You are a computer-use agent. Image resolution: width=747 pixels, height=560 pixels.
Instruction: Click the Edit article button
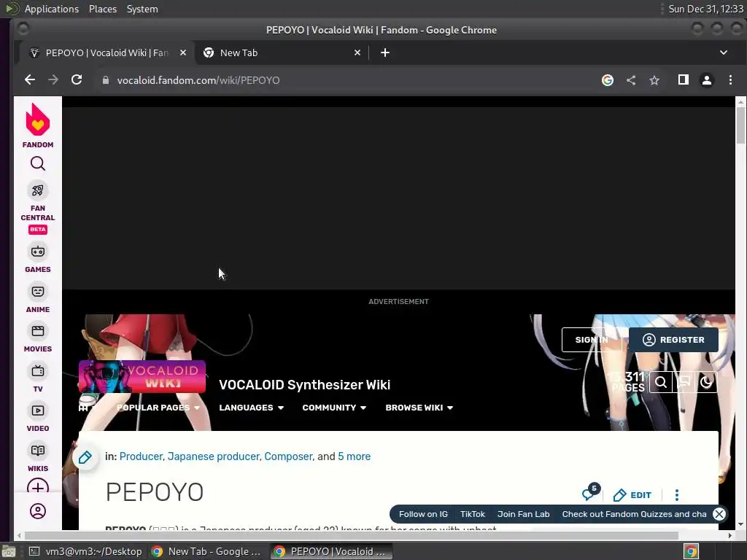click(632, 495)
